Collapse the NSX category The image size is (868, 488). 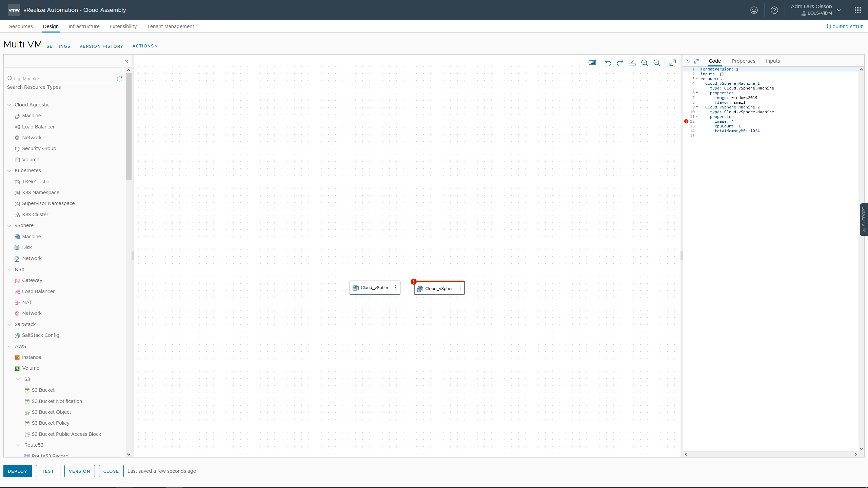click(9, 269)
